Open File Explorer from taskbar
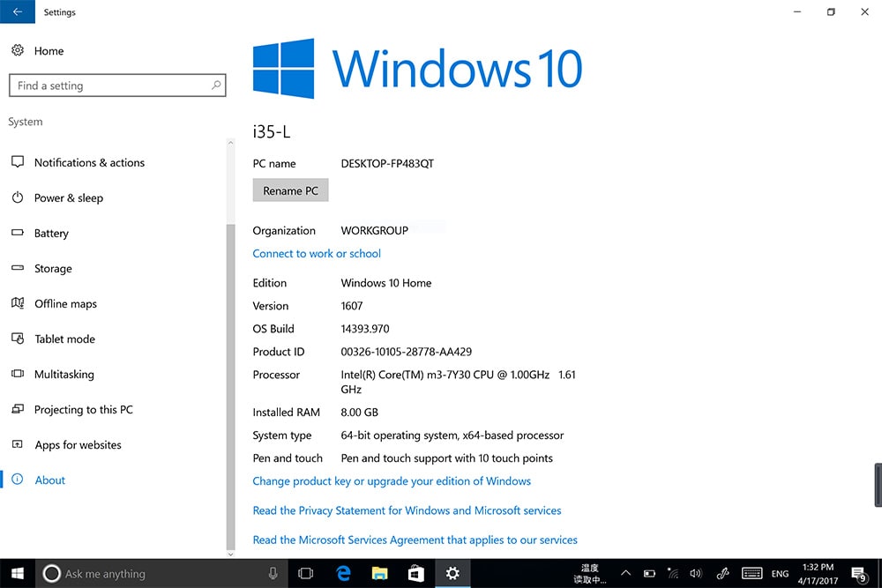The image size is (882, 588). pos(379,573)
